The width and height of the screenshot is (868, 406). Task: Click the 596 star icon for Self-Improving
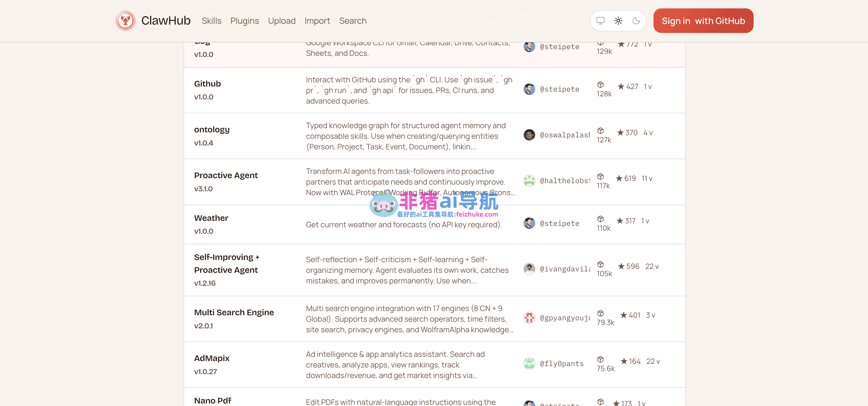click(x=621, y=266)
